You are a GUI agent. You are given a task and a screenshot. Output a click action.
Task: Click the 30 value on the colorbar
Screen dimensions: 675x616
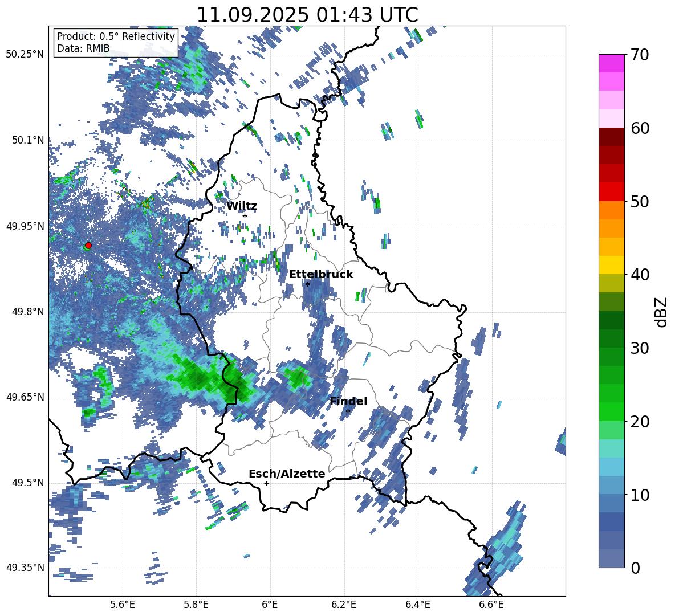[x=639, y=348]
